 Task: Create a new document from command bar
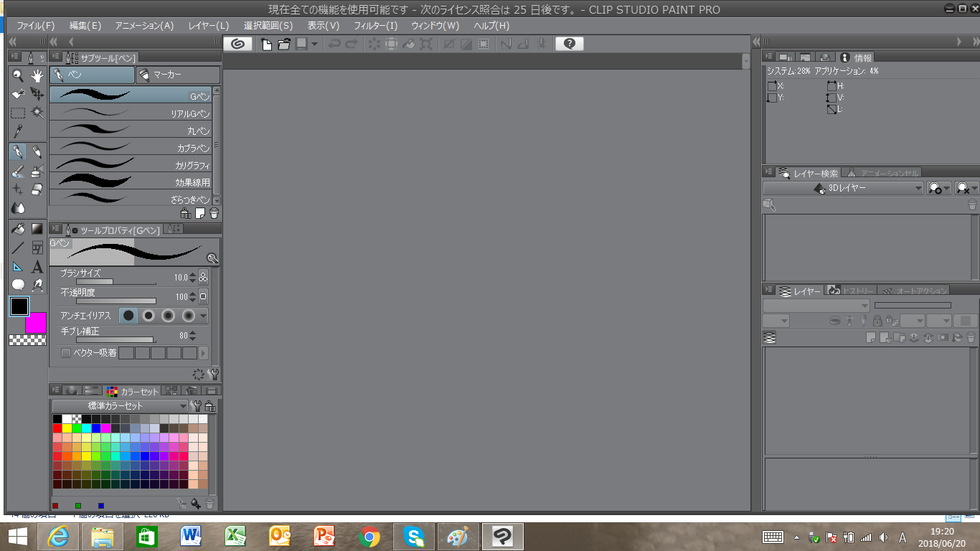click(x=266, y=44)
